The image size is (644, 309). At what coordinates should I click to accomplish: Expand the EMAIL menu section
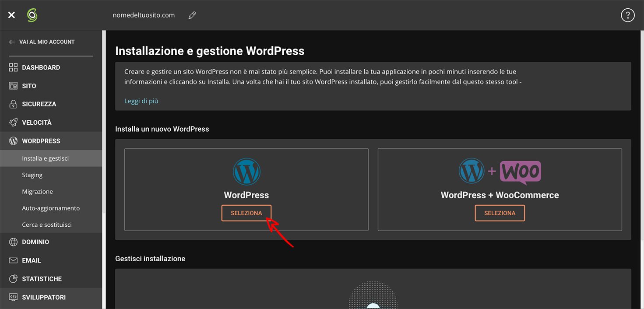pyautogui.click(x=51, y=260)
